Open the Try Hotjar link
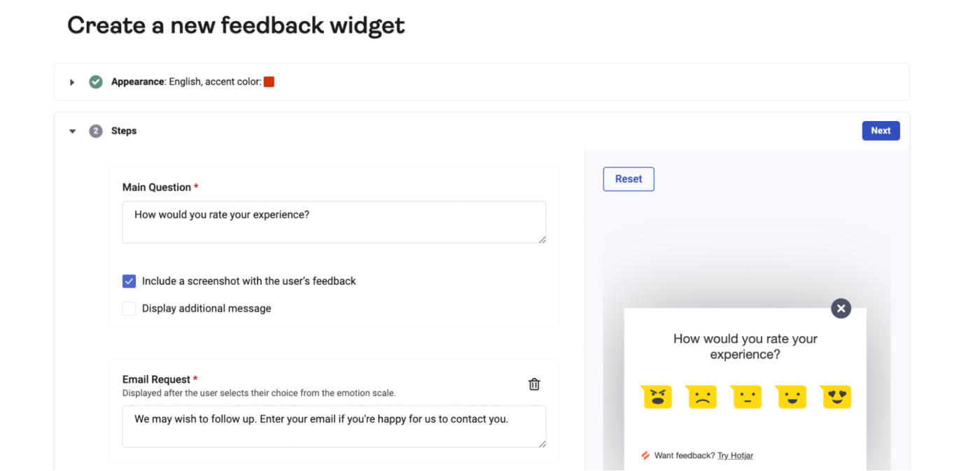The width and height of the screenshot is (980, 471). click(x=735, y=455)
